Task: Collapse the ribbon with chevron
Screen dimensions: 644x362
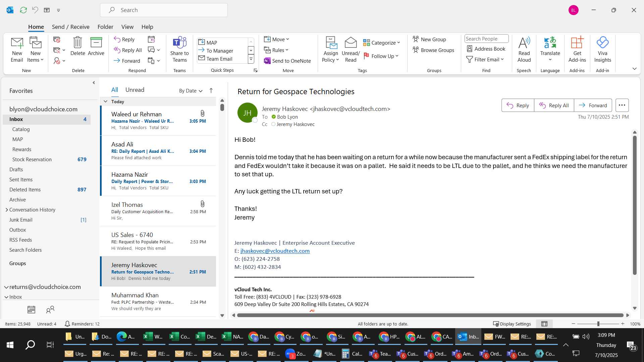Action: point(634,69)
